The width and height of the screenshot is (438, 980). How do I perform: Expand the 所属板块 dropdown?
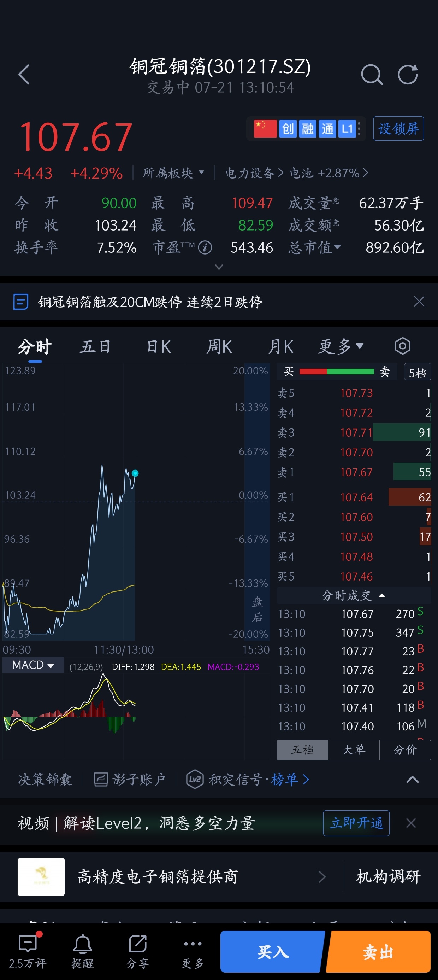click(x=174, y=173)
